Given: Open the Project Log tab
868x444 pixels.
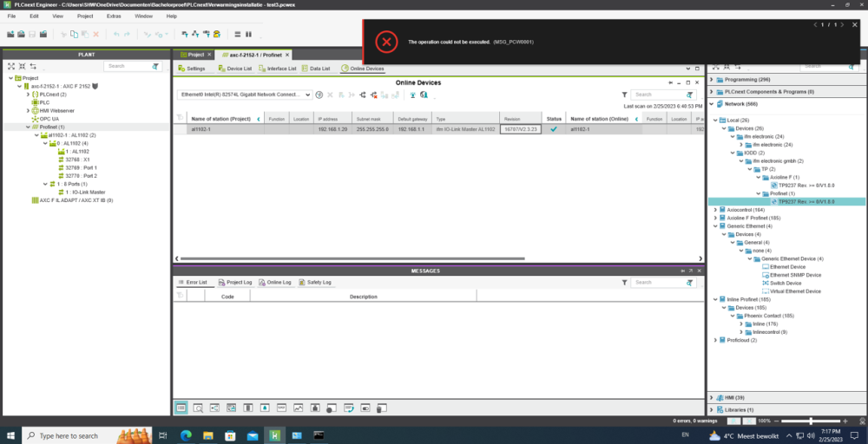Looking at the screenshot, I should (x=235, y=282).
